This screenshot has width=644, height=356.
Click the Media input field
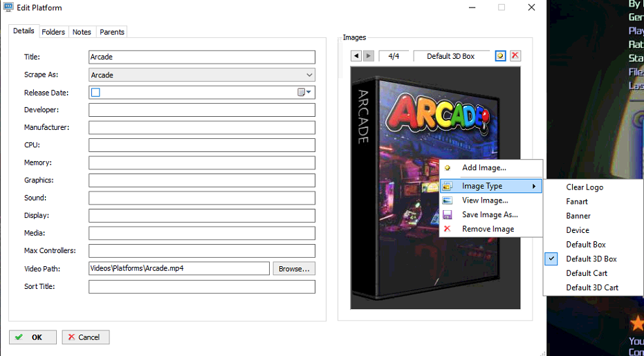pyautogui.click(x=202, y=233)
